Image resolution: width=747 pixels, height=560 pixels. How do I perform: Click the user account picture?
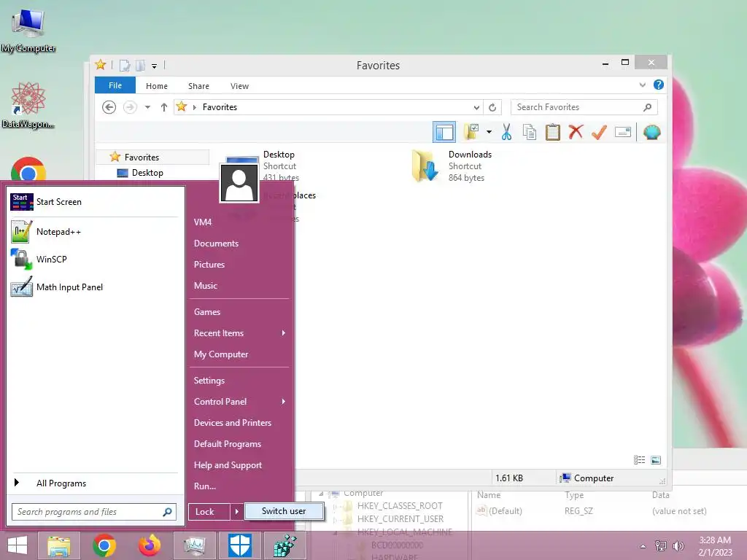point(239,183)
